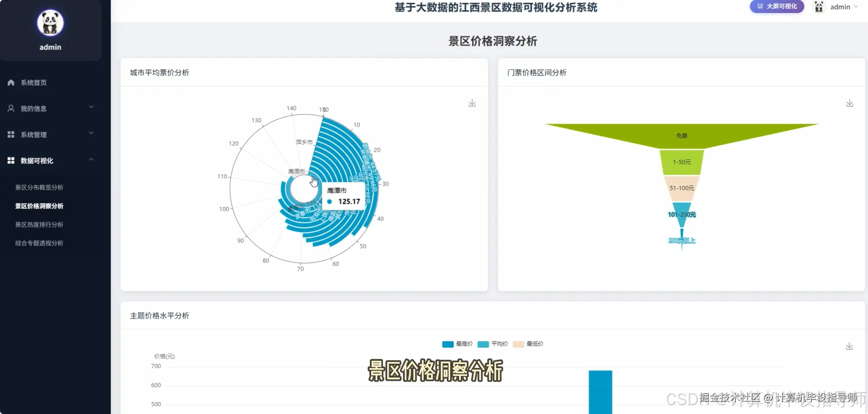Click the blue 最高价 color swatch
Screen dimensions: 868x414
click(x=447, y=344)
